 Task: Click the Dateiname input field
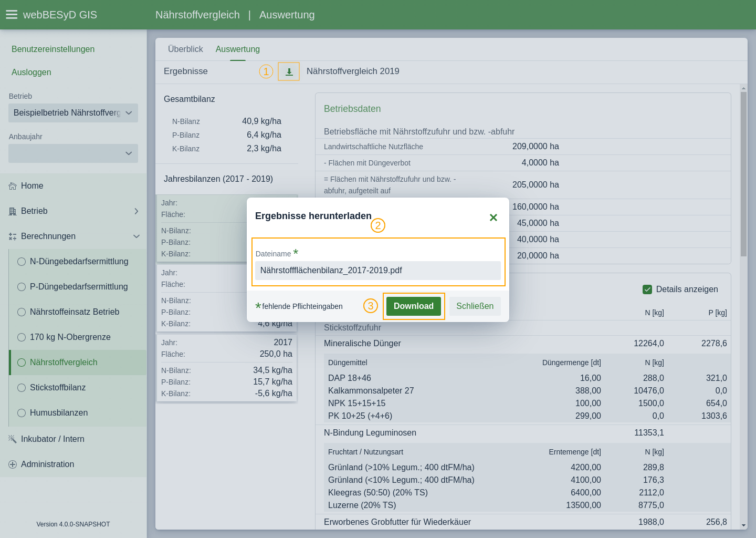378,271
